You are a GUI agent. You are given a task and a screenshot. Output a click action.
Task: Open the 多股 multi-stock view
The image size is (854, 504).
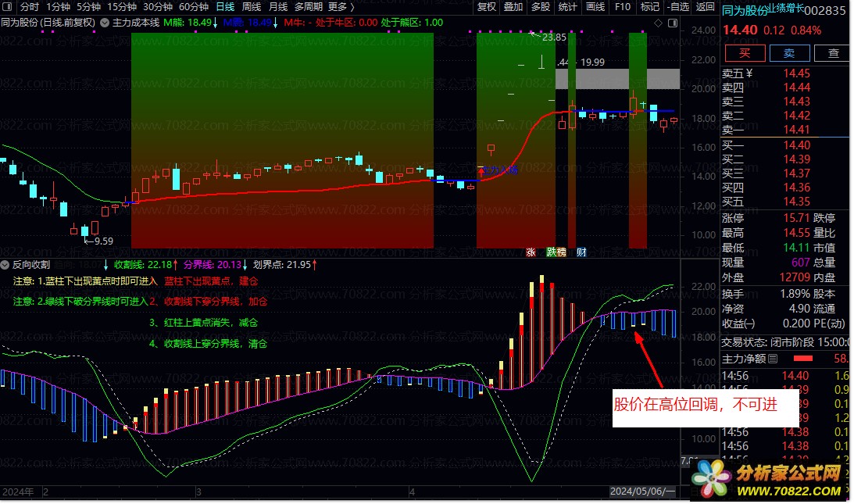[540, 7]
